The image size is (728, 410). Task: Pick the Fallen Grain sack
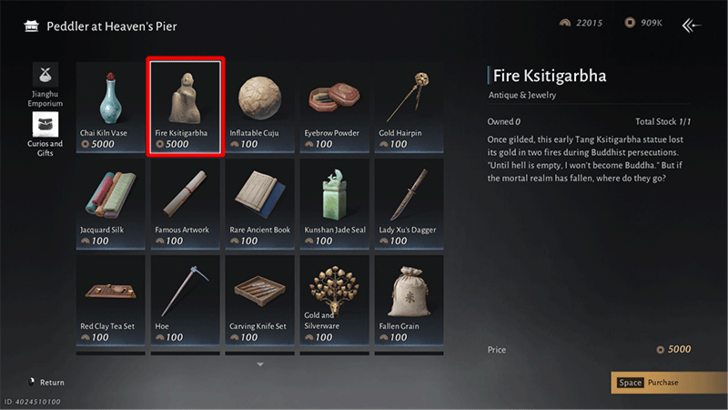click(409, 300)
